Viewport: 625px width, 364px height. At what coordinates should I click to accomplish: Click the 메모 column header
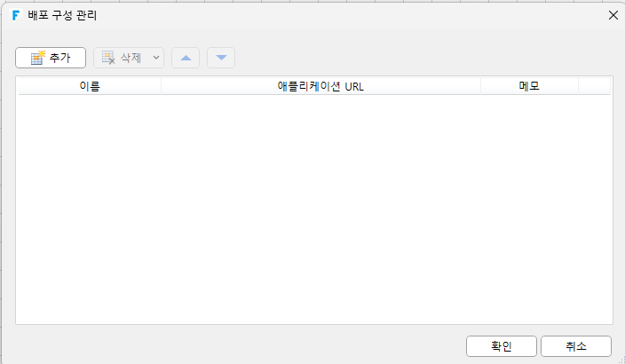coord(529,86)
